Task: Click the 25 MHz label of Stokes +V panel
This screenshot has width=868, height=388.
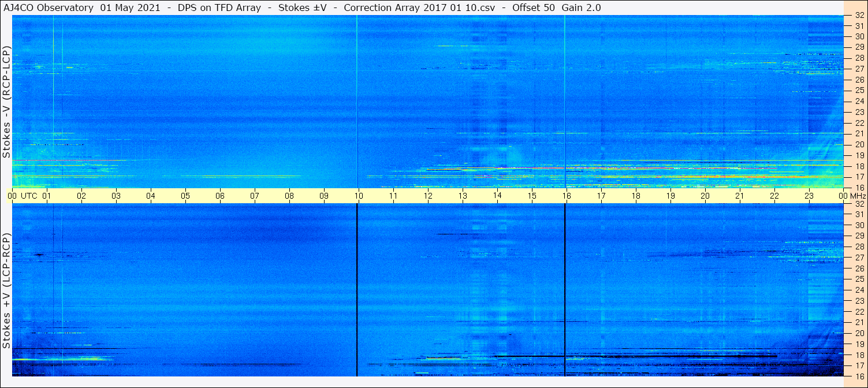Action: click(x=859, y=279)
